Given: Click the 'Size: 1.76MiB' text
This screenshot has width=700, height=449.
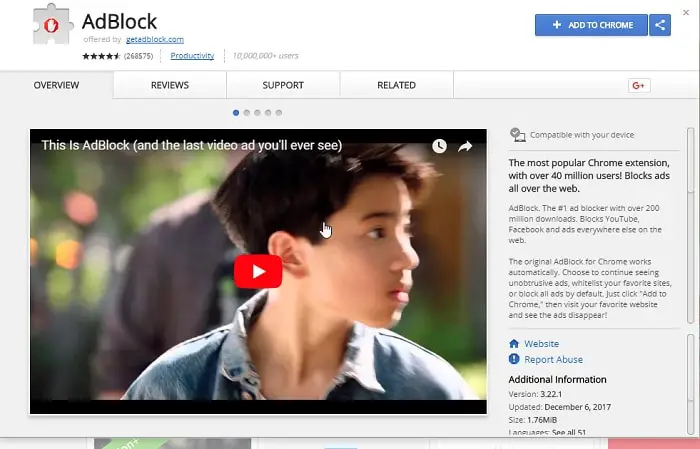Looking at the screenshot, I should point(533,420).
